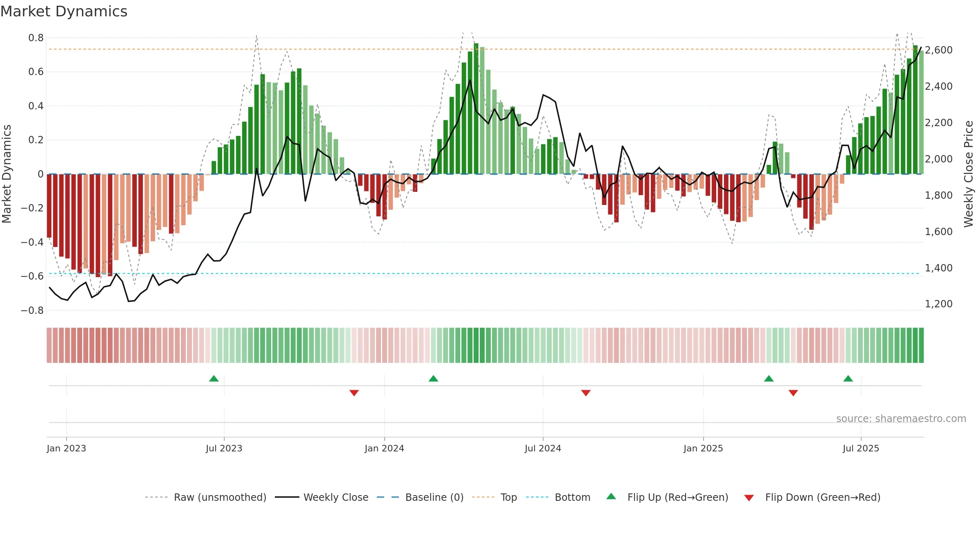Click the 2,400 right axis tick label
This screenshot has width=980, height=551.
click(x=939, y=87)
